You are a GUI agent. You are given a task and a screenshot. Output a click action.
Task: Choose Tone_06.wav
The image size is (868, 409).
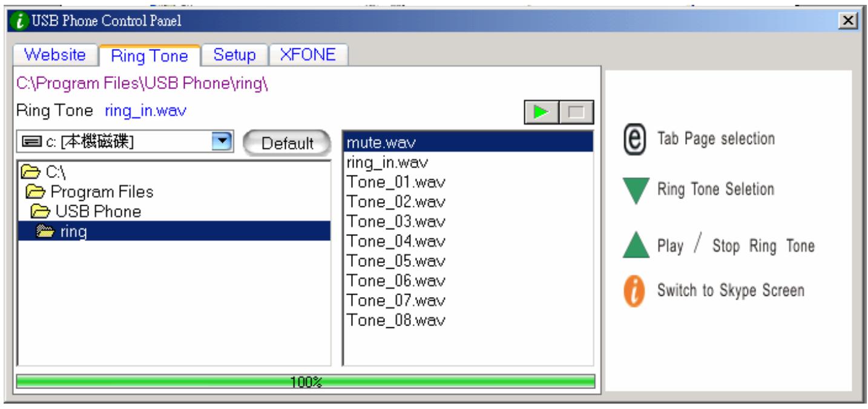click(x=467, y=280)
